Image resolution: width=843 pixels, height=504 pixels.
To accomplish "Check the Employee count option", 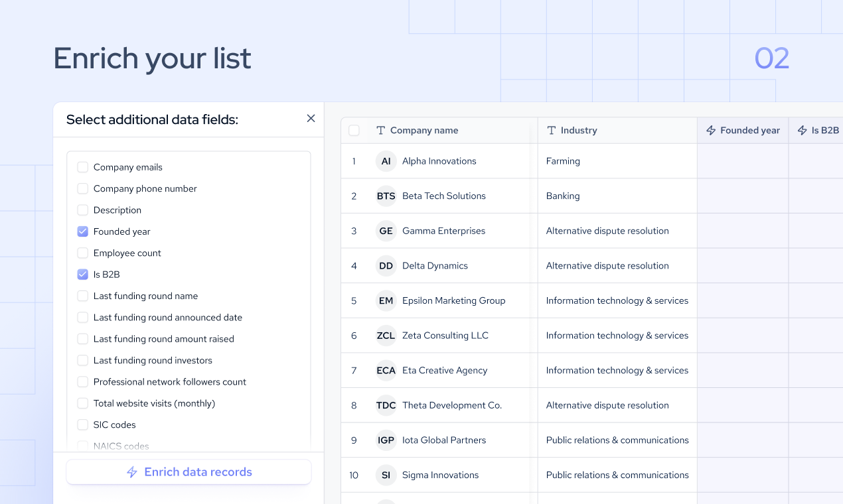I will coord(82,253).
